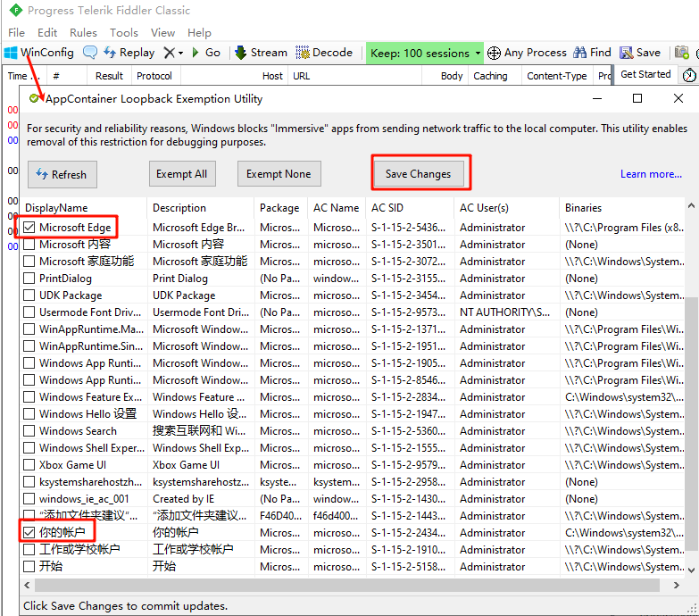Click the camera screenshot icon
The width and height of the screenshot is (699, 616).
(682, 53)
